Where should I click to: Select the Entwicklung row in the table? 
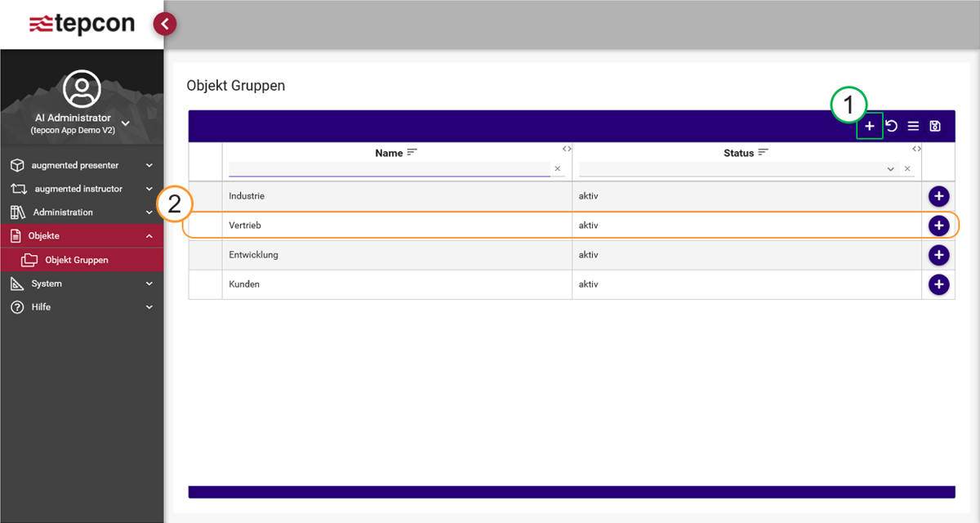(396, 255)
